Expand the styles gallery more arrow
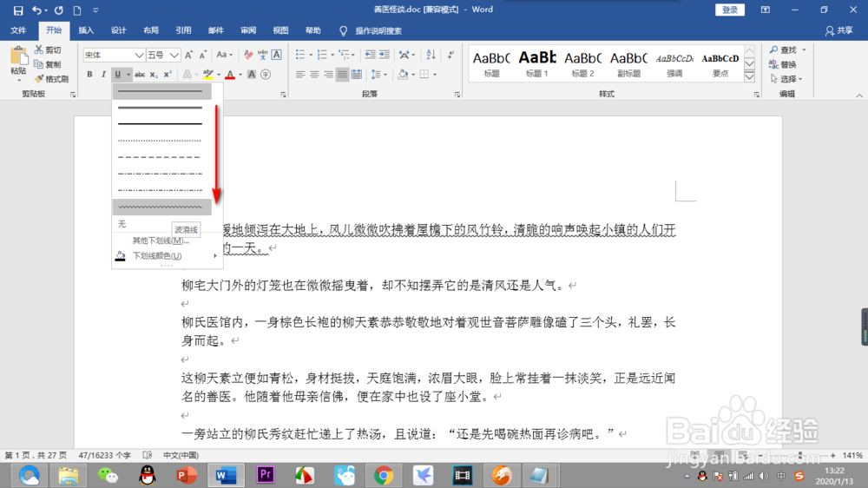The height and width of the screenshot is (488, 868). pos(750,77)
